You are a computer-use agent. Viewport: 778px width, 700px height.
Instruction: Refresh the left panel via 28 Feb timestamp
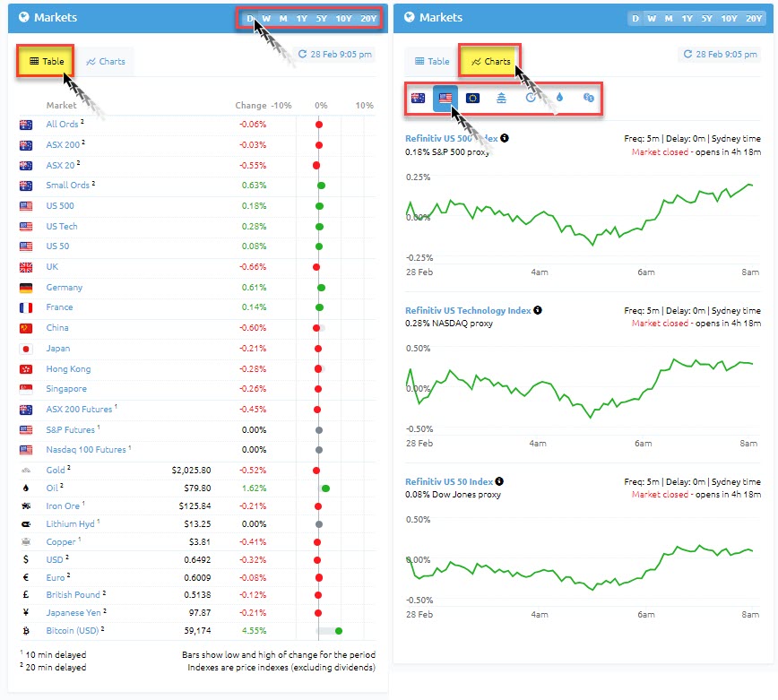(333, 55)
